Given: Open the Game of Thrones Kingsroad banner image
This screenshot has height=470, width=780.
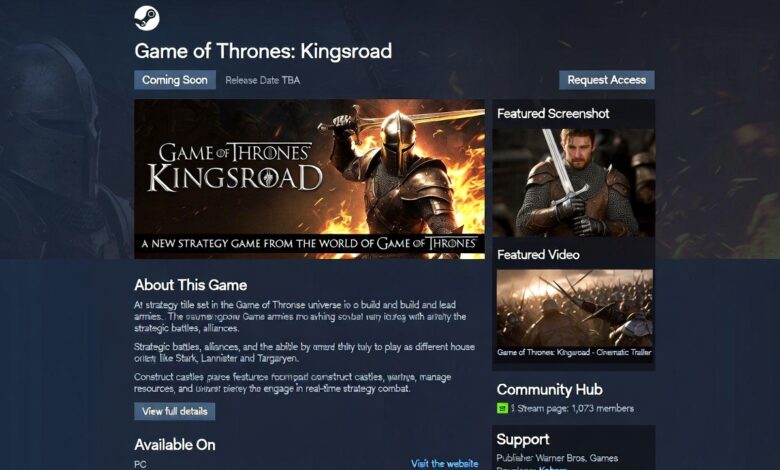Looking at the screenshot, I should pyautogui.click(x=309, y=179).
